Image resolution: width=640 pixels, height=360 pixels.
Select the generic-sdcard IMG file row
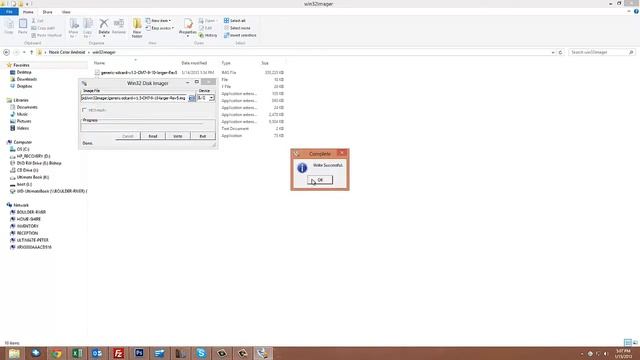point(189,73)
